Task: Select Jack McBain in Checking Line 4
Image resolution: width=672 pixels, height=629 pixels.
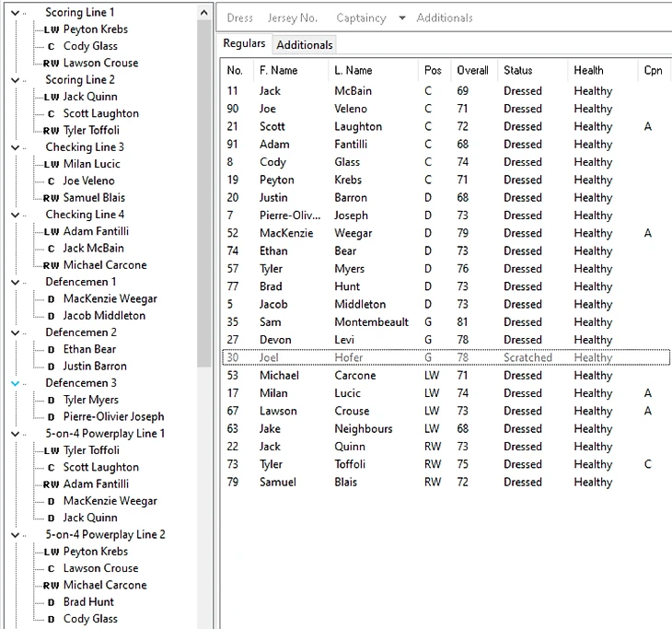Action: 93,249
